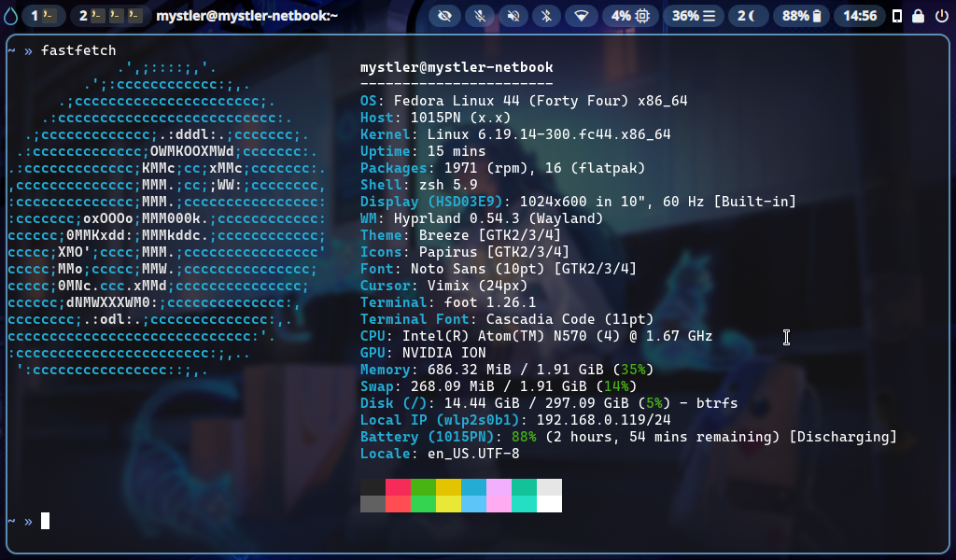956x560 pixels.
Task: Click the WM Hyprland 0.54.3 line
Action: [x=482, y=218]
